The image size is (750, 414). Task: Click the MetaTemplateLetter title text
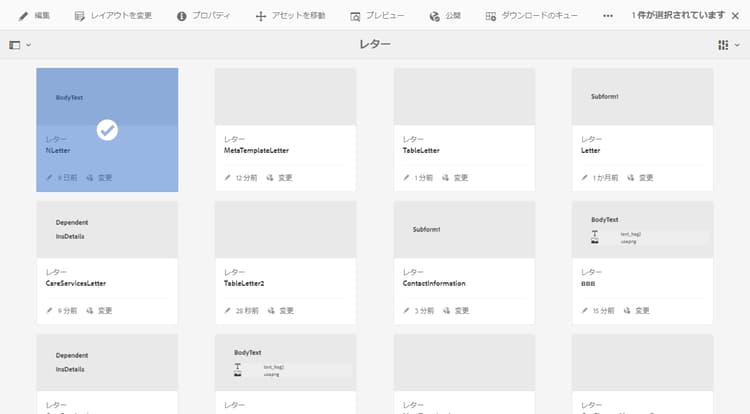pos(256,150)
